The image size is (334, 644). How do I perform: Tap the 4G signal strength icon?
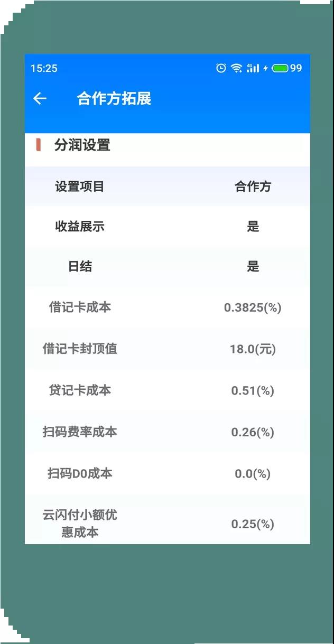pos(253,68)
